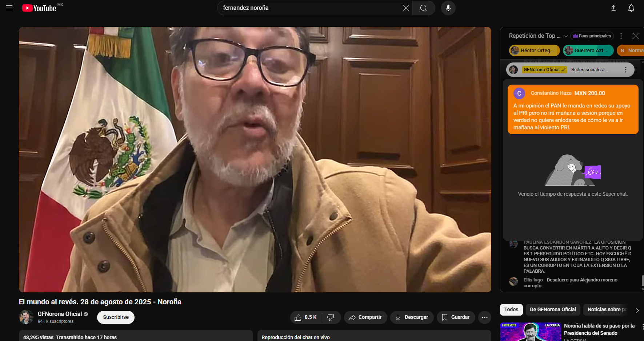Viewport: 644px width, 341px height.
Task: Click the magnifying glass search button
Action: click(423, 8)
